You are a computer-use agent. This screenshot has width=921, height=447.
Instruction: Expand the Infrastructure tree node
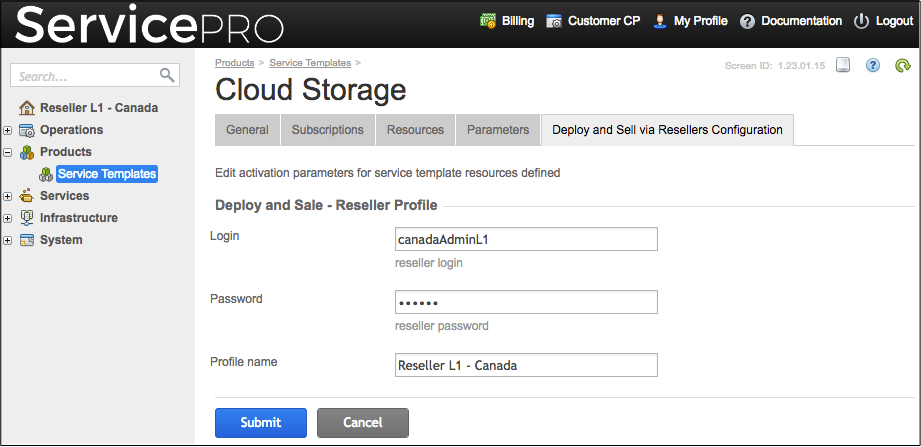tap(8, 218)
